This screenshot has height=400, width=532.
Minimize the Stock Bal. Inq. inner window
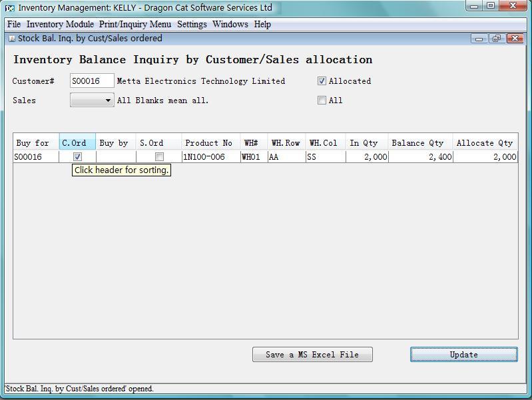(479, 39)
